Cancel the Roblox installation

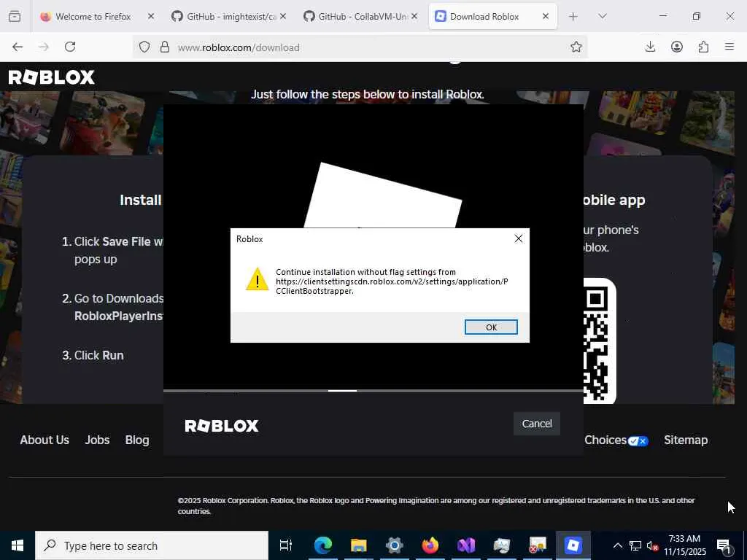point(536,424)
